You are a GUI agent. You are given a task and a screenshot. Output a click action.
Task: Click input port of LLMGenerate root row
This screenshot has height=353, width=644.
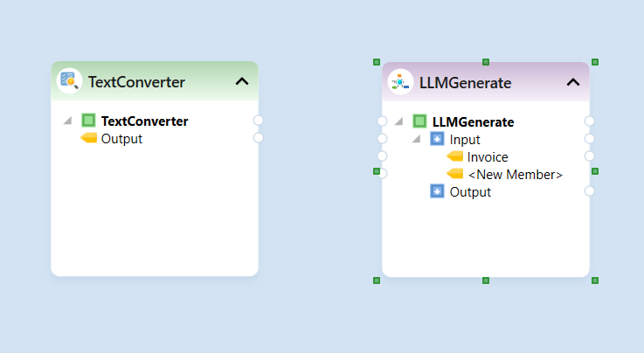[382, 121]
